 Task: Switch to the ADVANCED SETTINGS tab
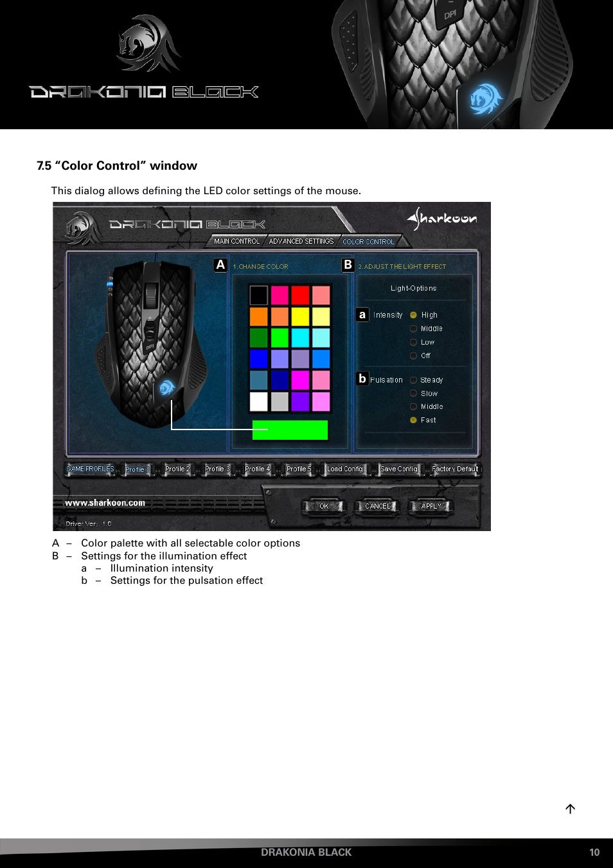coord(301,242)
